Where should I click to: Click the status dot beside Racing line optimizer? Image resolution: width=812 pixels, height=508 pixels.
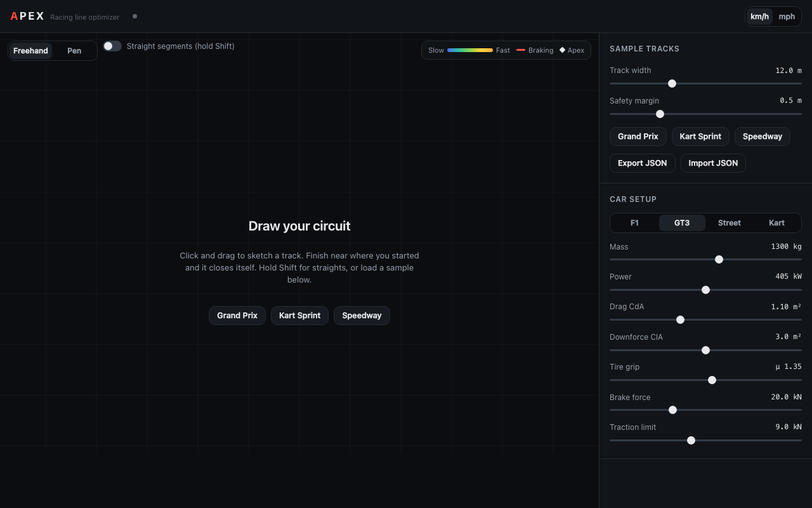point(134,17)
